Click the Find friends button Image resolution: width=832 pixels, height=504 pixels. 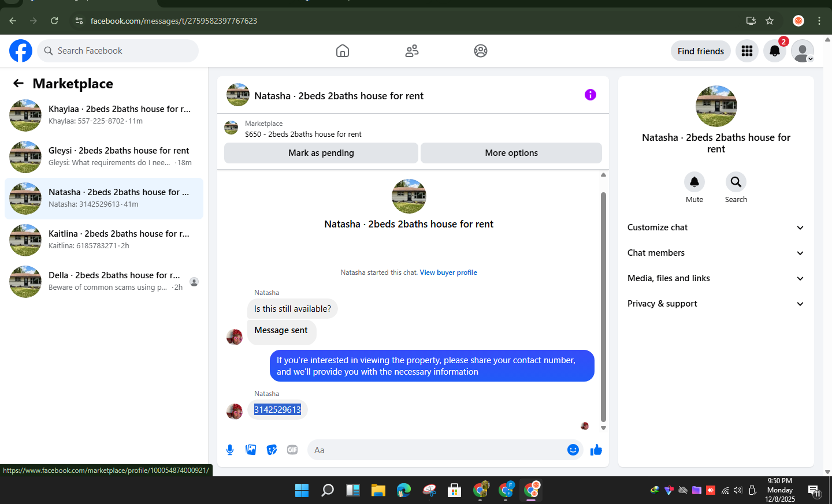tap(701, 51)
